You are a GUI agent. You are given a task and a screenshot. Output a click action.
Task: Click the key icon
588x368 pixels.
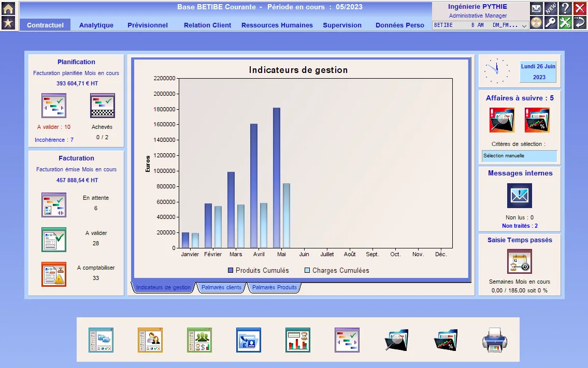pos(551,22)
